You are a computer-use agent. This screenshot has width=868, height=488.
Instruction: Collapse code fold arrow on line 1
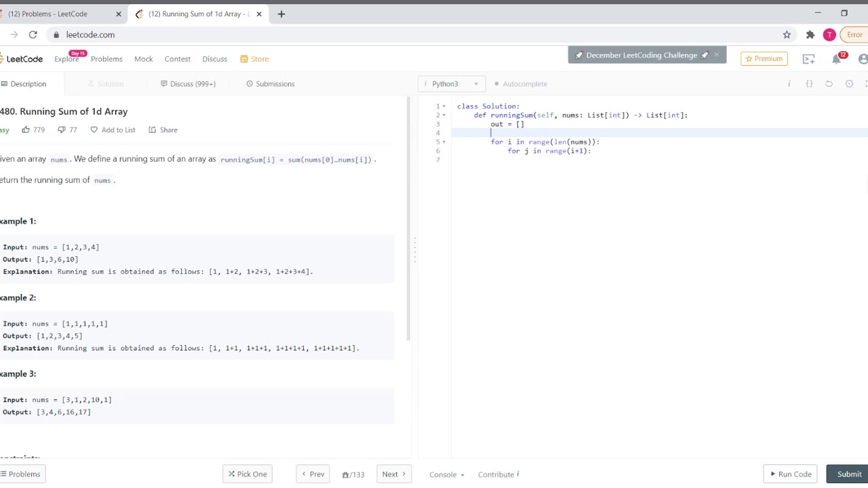point(444,106)
